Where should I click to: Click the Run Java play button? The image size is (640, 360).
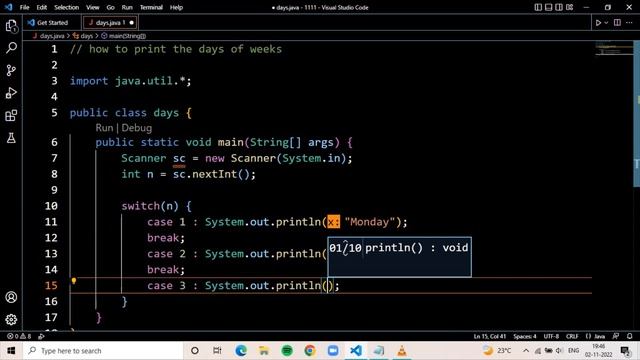598,23
